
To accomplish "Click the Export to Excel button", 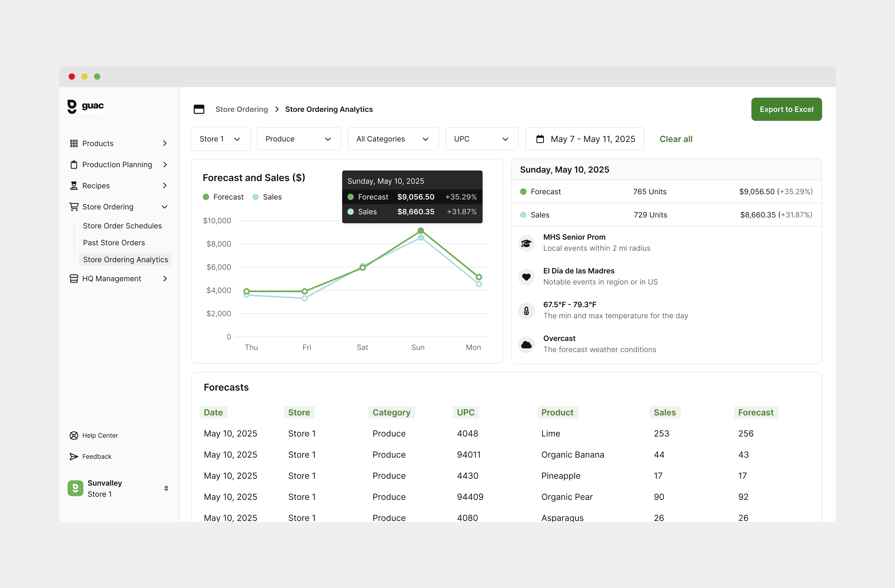I will (786, 110).
